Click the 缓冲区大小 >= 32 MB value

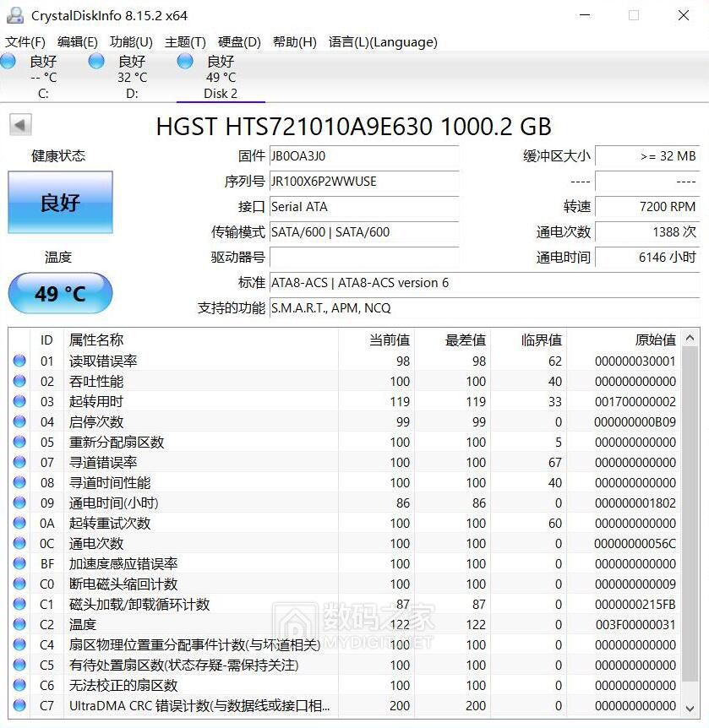(647, 156)
